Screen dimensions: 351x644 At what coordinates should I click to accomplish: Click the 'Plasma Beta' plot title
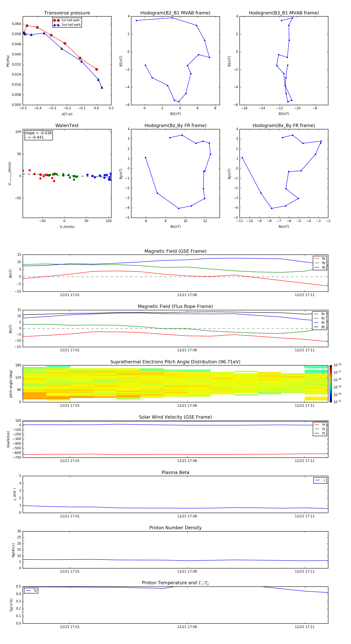point(175,472)
